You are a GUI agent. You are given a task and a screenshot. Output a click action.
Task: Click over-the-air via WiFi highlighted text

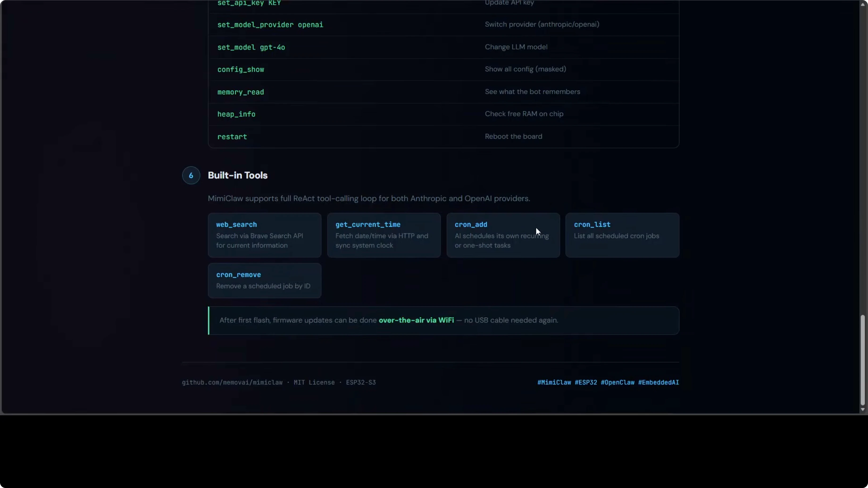(x=416, y=320)
